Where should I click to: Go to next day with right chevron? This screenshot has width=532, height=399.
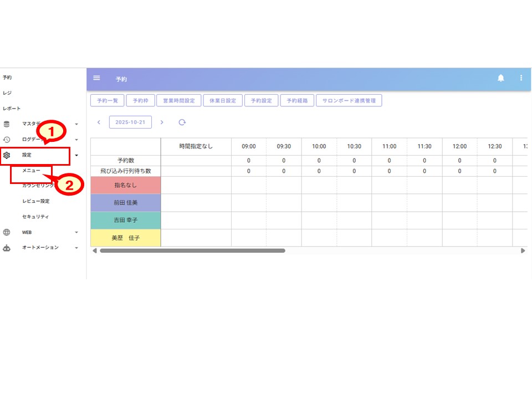tap(162, 122)
